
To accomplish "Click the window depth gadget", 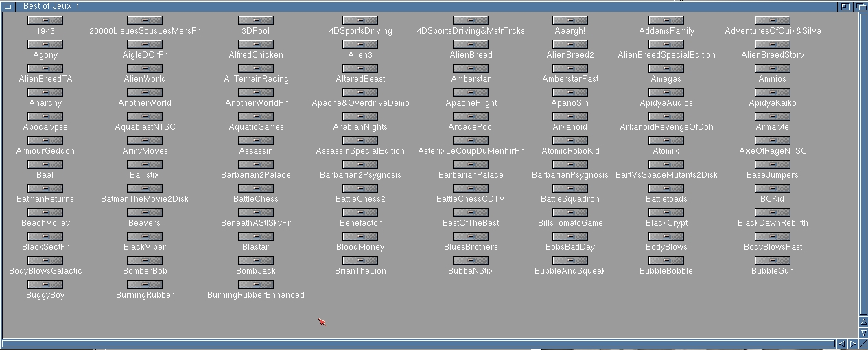I will tap(860, 5).
